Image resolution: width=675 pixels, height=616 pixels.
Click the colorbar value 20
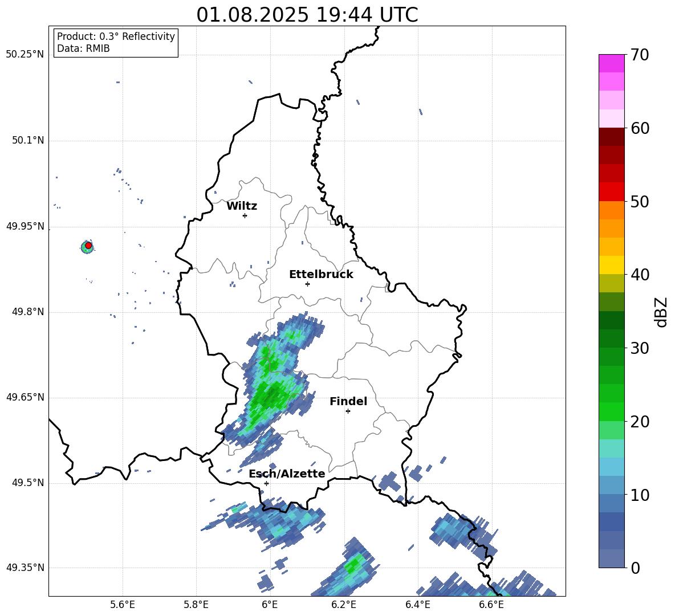(640, 422)
